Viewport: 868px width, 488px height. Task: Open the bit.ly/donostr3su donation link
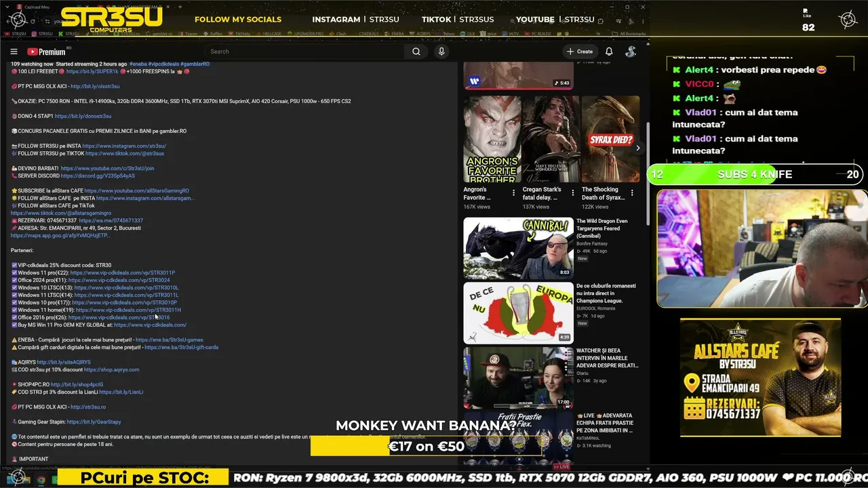pos(83,116)
